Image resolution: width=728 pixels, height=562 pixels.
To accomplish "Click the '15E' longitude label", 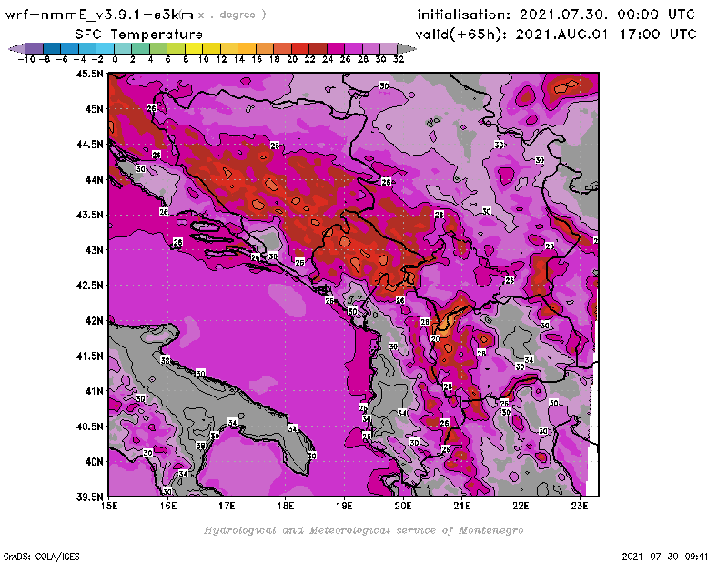I will 109,506.
